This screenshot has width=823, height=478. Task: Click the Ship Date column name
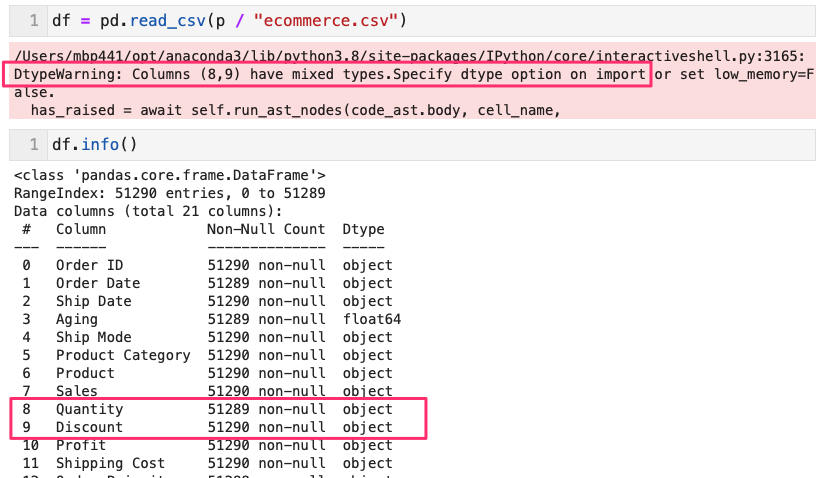click(x=93, y=301)
